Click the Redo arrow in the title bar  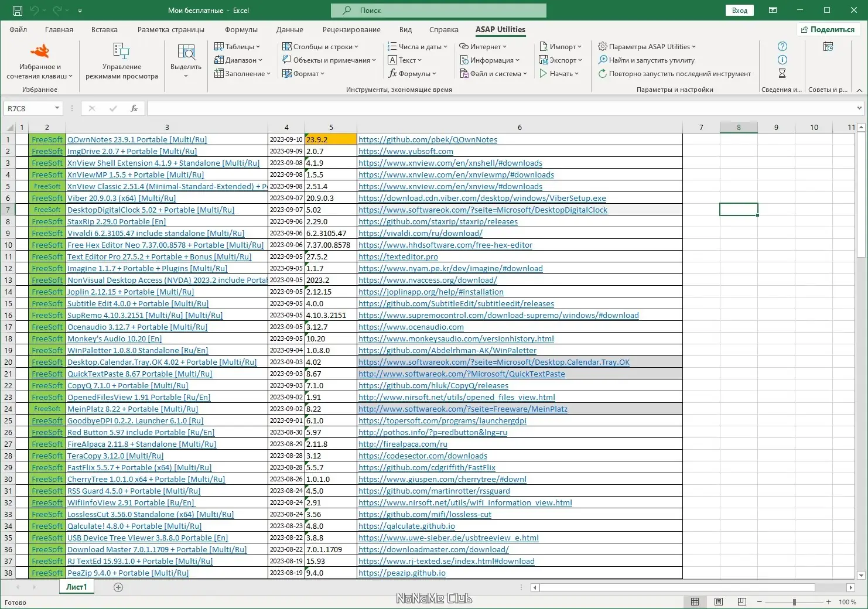point(57,11)
